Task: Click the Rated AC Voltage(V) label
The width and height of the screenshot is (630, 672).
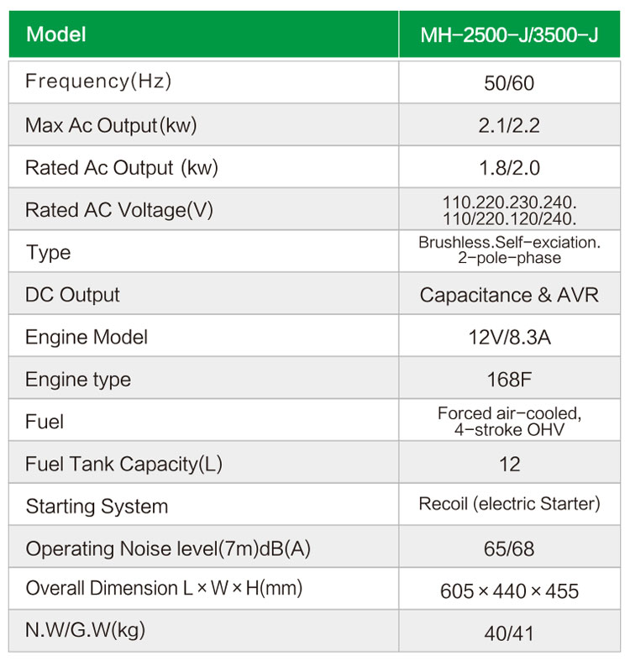Action: (119, 210)
